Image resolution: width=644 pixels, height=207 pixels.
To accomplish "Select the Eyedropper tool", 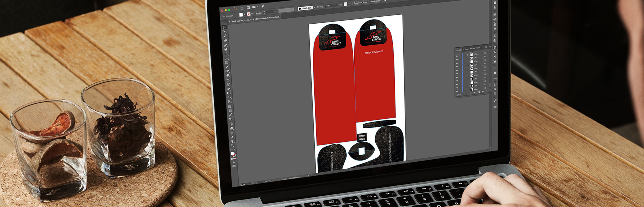I will pos(230,115).
